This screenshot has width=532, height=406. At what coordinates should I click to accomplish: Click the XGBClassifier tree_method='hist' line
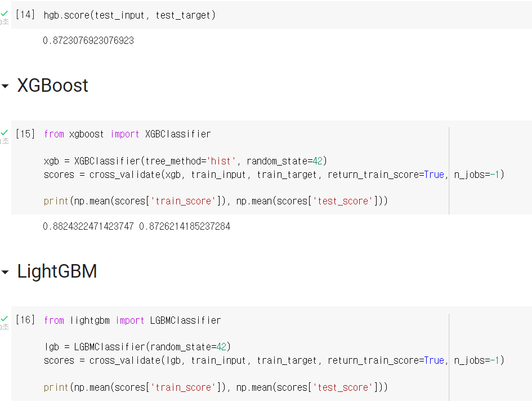[x=185, y=161]
